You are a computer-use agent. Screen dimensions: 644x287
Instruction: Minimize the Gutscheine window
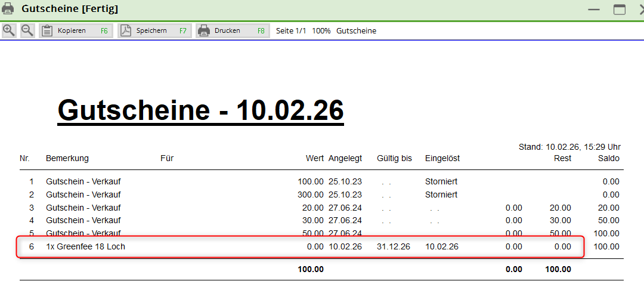[593, 10]
